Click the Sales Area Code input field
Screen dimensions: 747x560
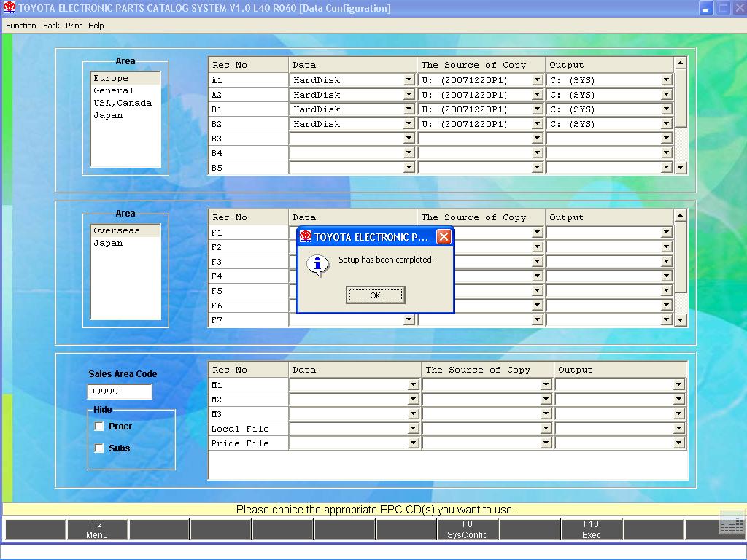120,392
